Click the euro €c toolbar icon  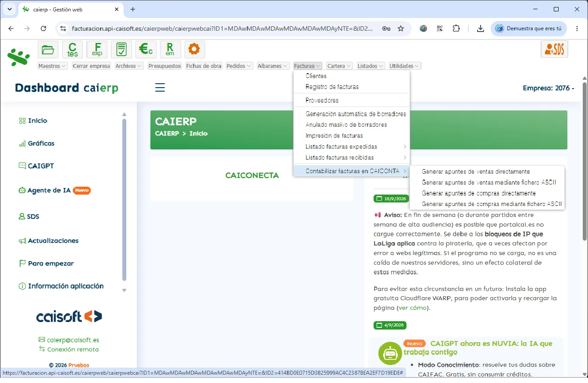coord(146,50)
